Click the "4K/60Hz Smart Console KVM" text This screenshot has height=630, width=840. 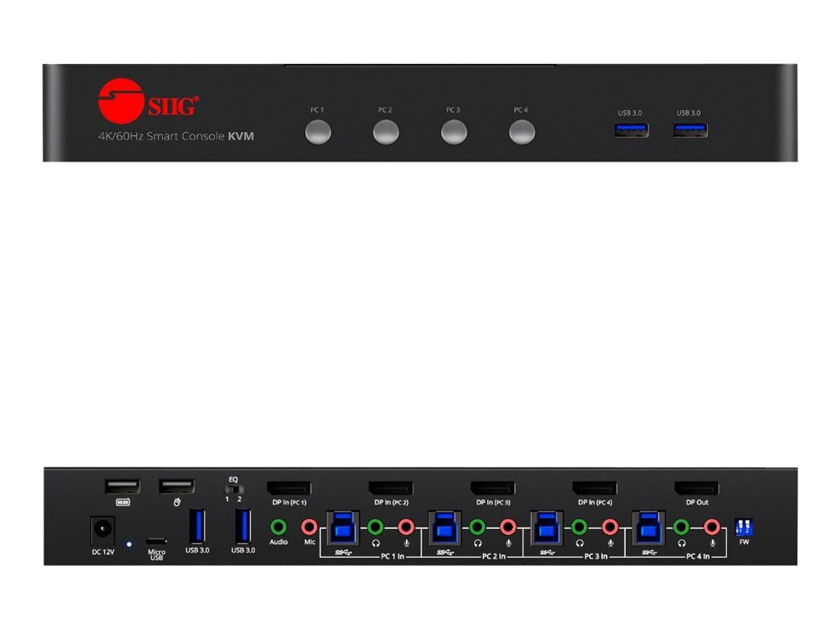[176, 136]
